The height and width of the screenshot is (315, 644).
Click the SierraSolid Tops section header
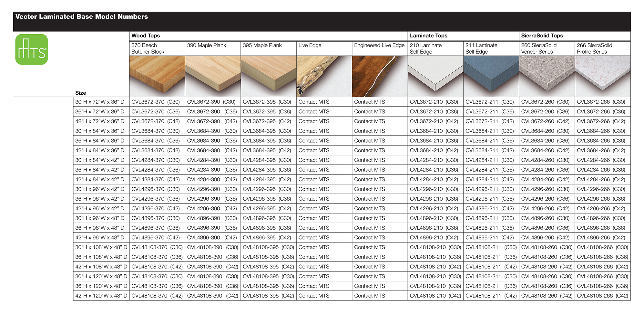point(542,36)
